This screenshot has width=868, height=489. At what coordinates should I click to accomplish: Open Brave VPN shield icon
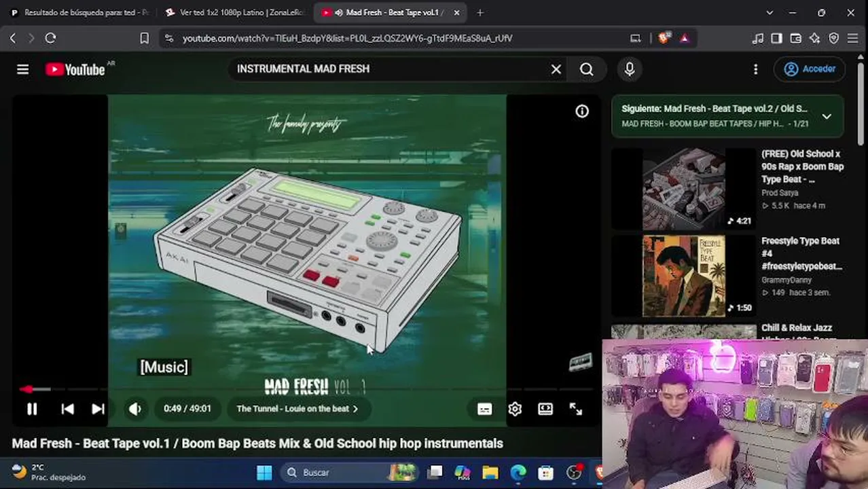click(x=833, y=38)
